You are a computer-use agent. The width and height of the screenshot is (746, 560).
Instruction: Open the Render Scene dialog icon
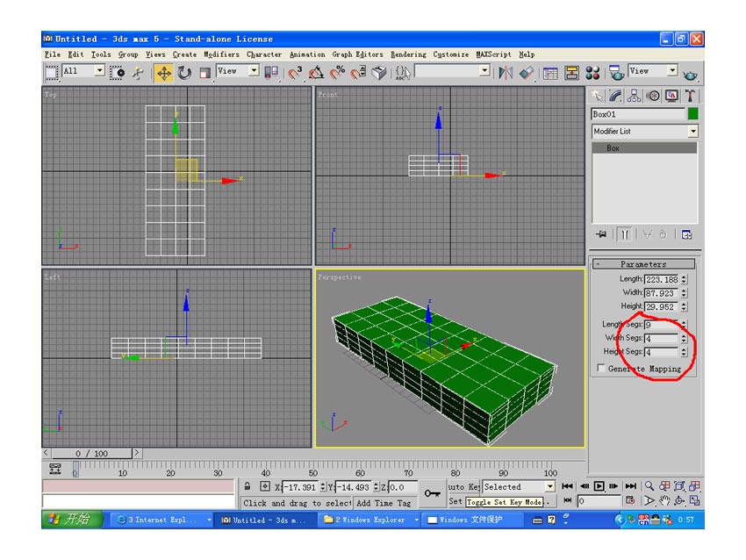[x=616, y=73]
